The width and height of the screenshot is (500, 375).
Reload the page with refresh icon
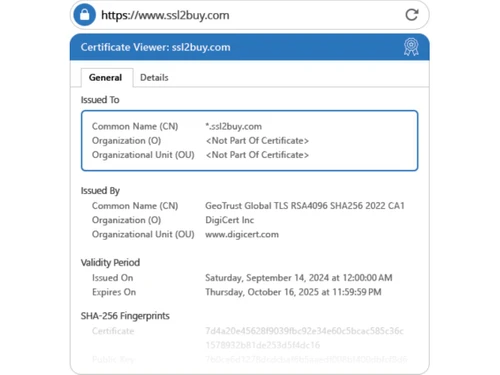tap(412, 15)
